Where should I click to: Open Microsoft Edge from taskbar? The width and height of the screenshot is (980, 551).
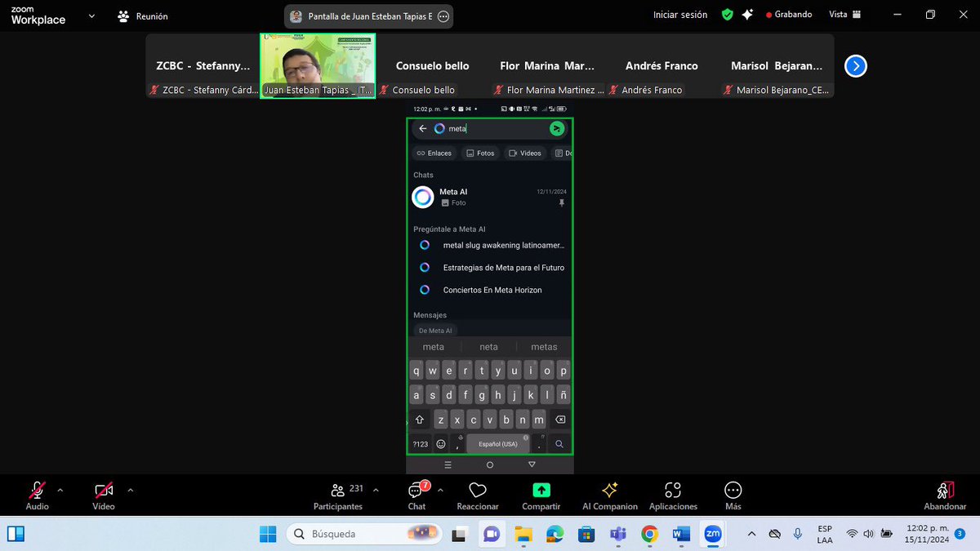click(x=555, y=534)
